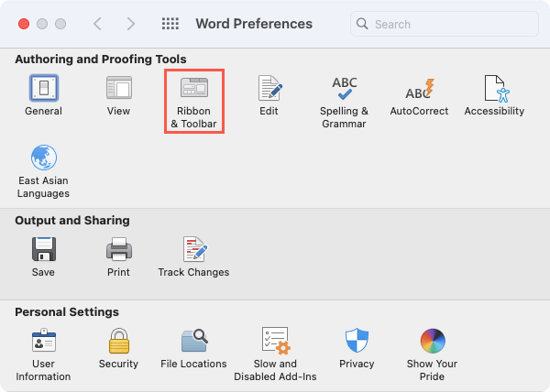Open East Asian Languages settings
Image resolution: width=550 pixels, height=392 pixels.
43,159
